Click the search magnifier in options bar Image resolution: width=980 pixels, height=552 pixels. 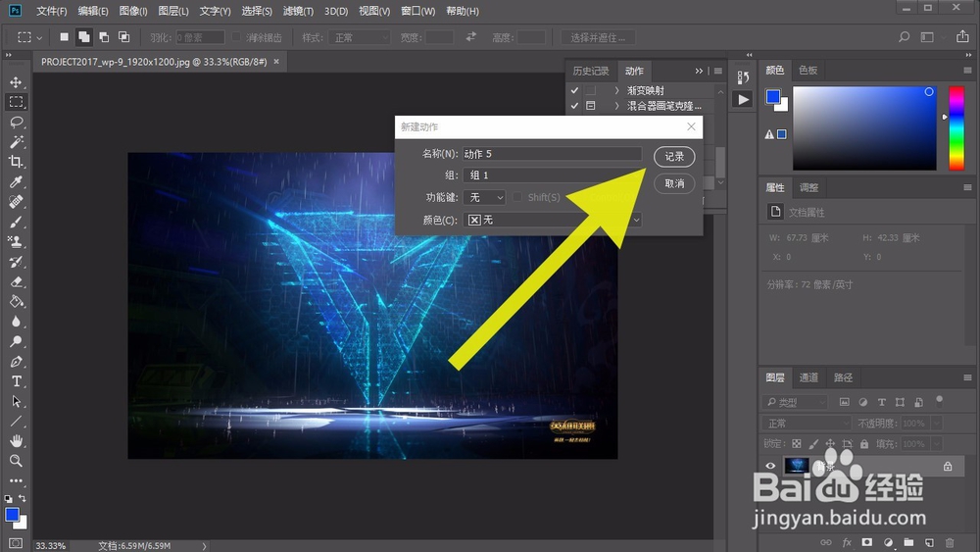[904, 37]
